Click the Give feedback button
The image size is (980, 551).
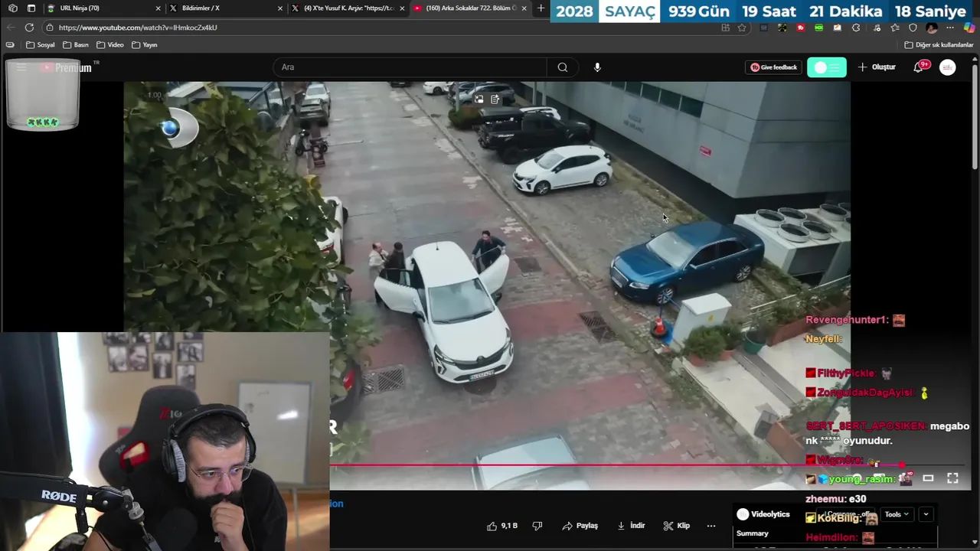click(774, 67)
